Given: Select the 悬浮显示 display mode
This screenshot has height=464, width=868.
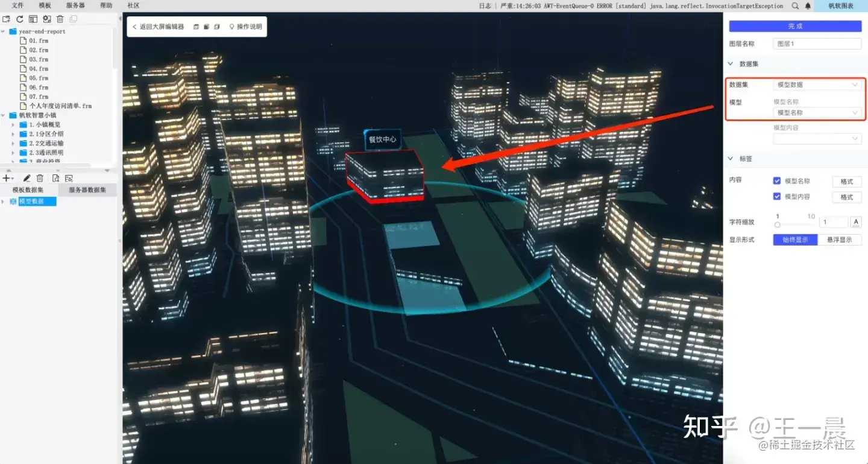Looking at the screenshot, I should (x=840, y=240).
